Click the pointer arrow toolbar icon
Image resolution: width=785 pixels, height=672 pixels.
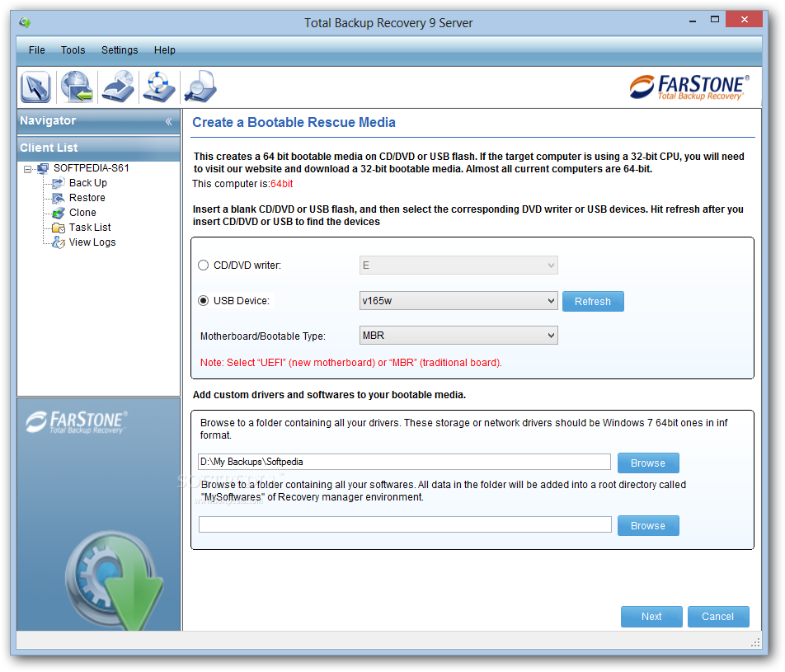click(x=35, y=87)
